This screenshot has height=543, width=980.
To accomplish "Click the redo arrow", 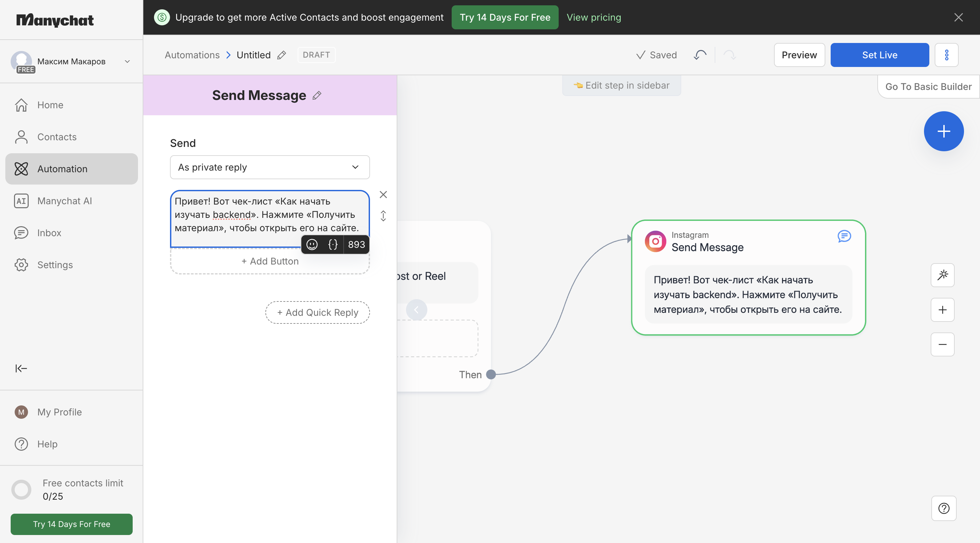I will click(729, 55).
